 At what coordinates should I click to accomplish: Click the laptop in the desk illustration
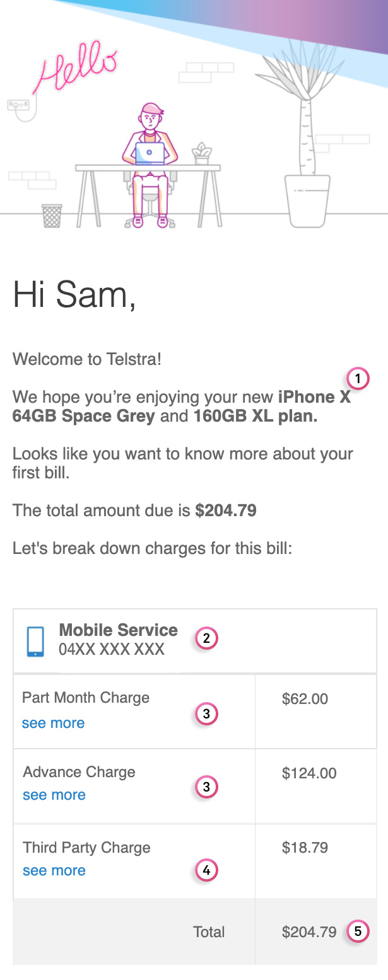coord(150,153)
